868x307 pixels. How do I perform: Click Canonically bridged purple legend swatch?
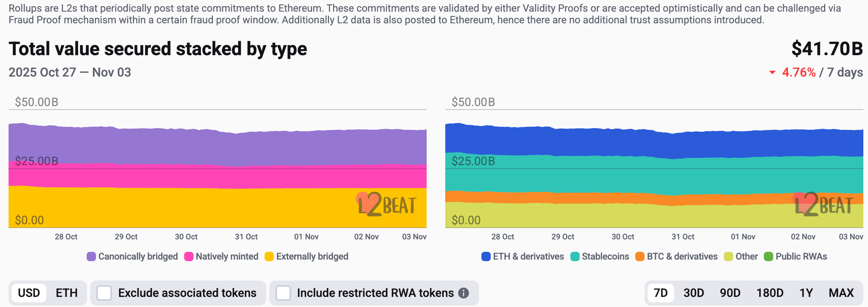(91, 256)
